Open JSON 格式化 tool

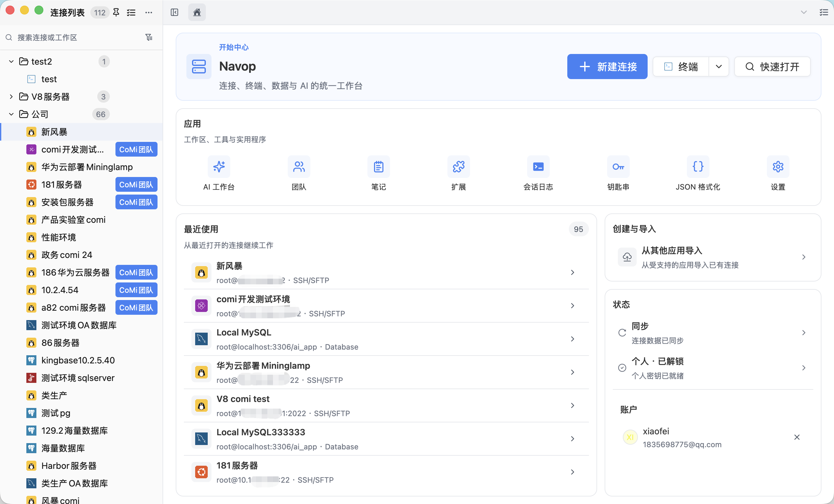pos(698,173)
